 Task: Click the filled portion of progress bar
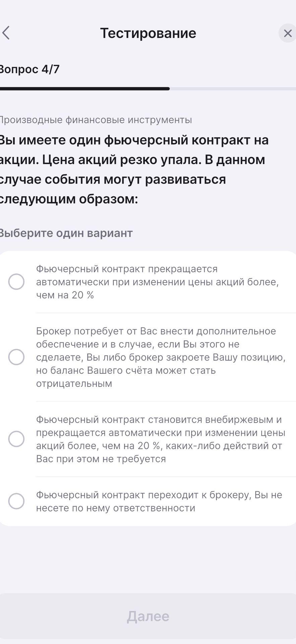[84, 89]
